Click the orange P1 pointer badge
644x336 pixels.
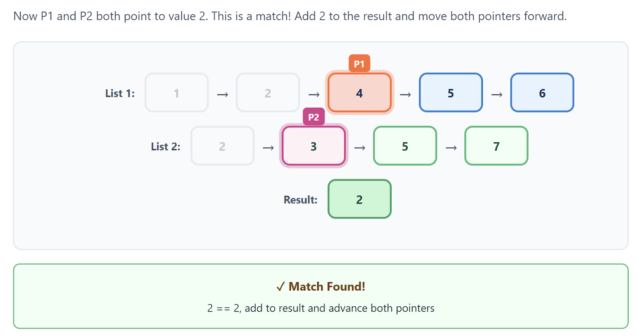click(359, 64)
